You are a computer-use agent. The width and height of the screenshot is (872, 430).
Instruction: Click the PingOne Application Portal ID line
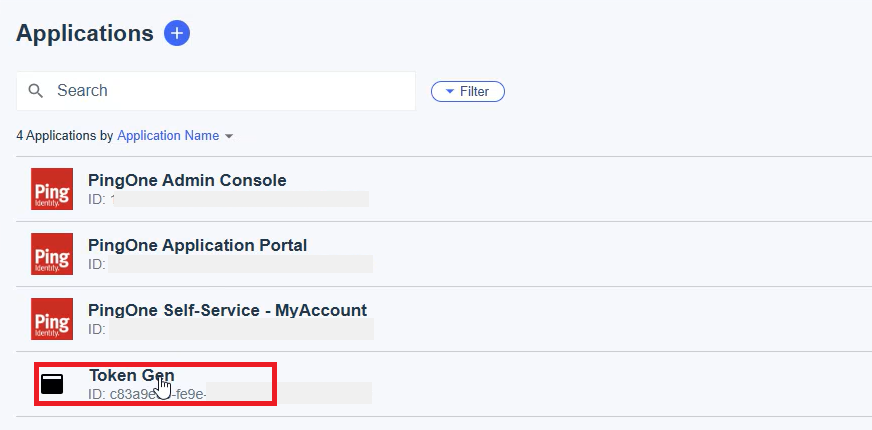pyautogui.click(x=230, y=264)
